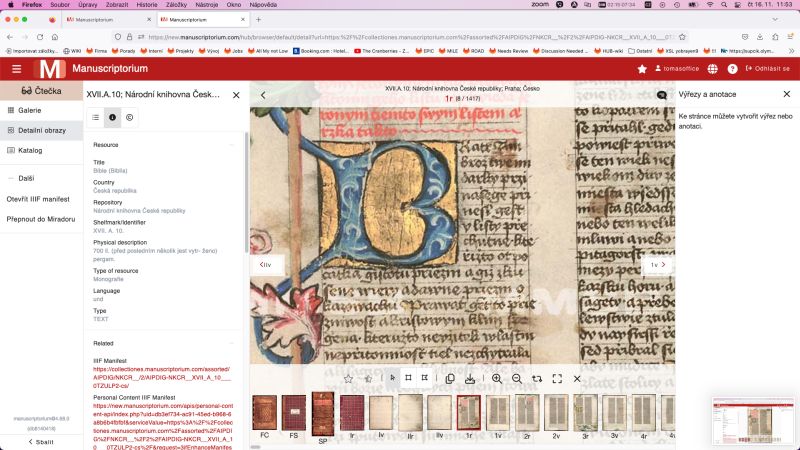
Task: Switch to Galerie view
Action: coord(41,110)
